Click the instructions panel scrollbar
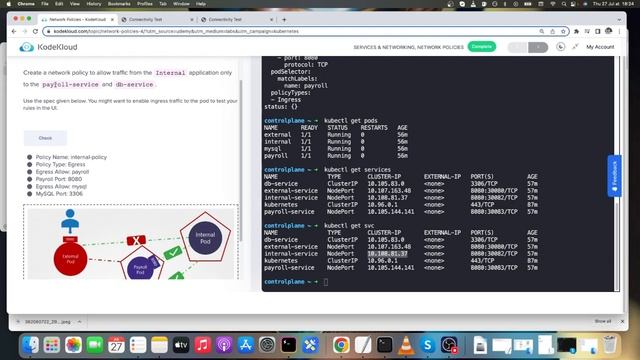Viewport: 640px width, 360px height. point(241,160)
